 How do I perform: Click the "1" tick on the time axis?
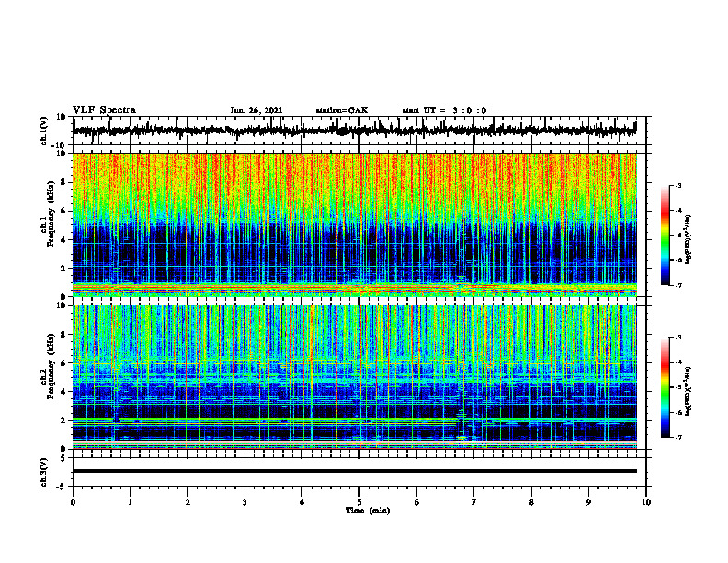click(130, 502)
